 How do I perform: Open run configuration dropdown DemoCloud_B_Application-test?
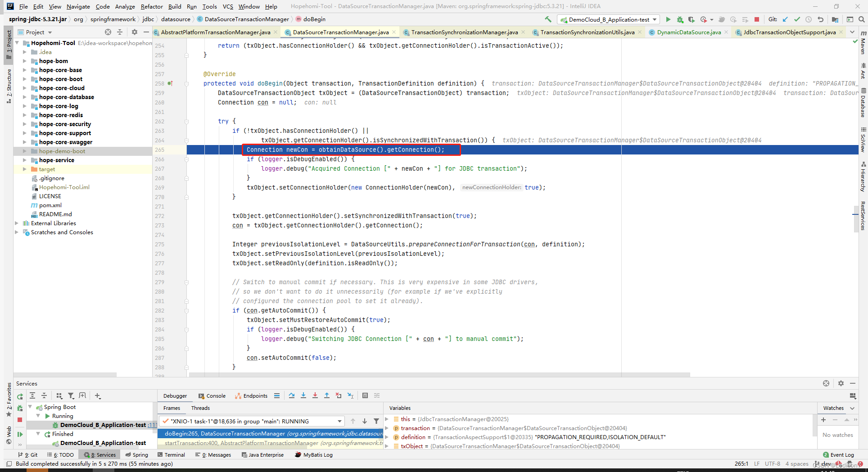tap(608, 19)
